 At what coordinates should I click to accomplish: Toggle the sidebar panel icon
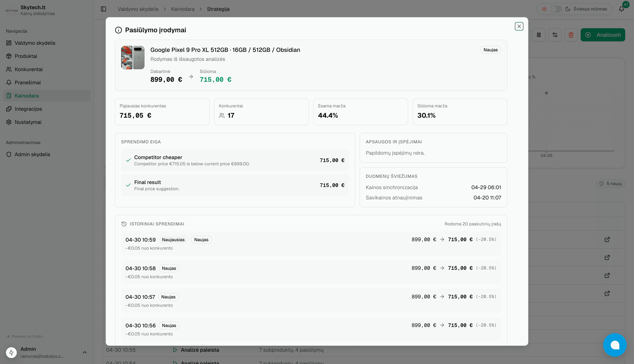click(x=103, y=9)
